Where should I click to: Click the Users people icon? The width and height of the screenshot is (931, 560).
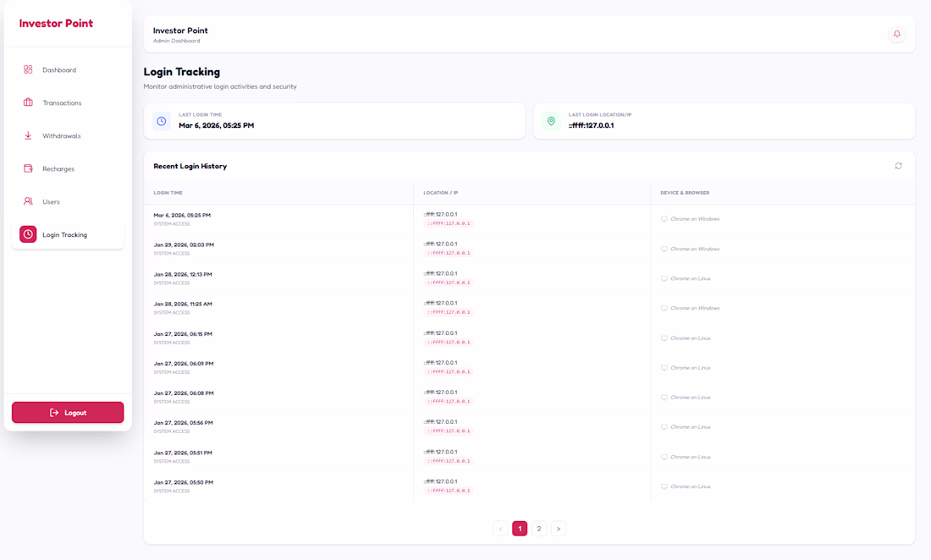click(28, 201)
